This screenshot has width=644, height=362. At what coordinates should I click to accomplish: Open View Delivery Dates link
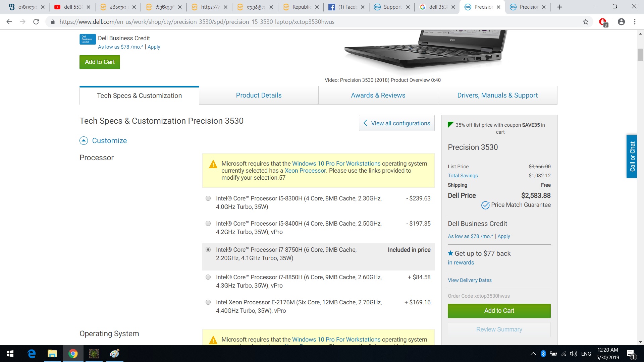pos(470,280)
